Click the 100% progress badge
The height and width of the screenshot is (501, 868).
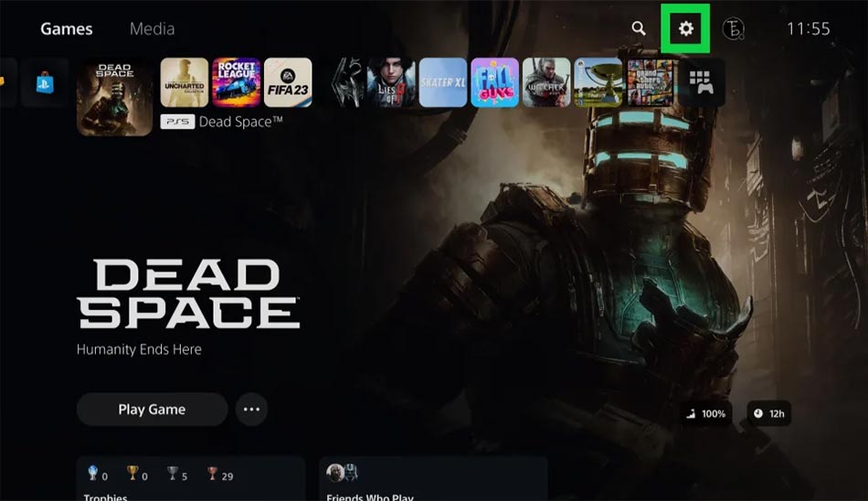pyautogui.click(x=706, y=413)
